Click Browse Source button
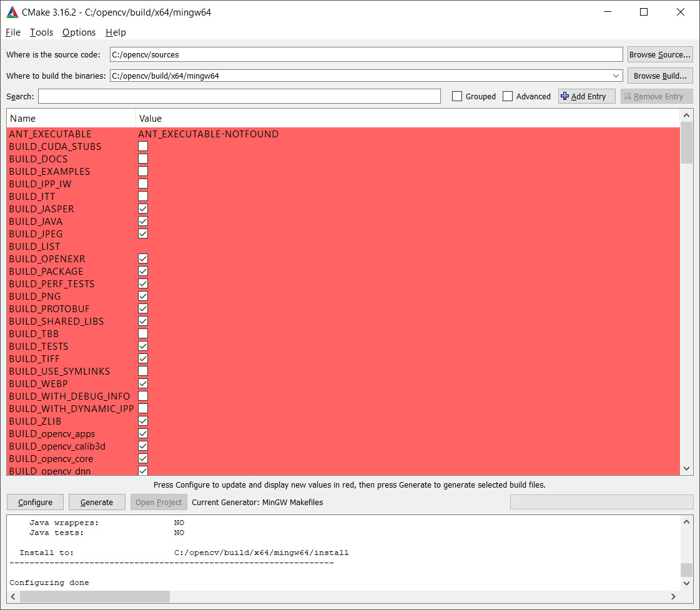The image size is (700, 610). [660, 54]
